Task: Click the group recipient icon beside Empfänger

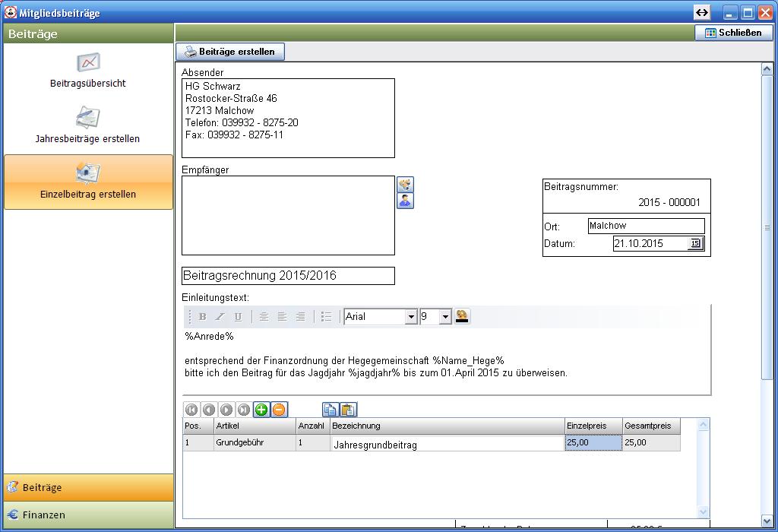Action: coord(406,184)
